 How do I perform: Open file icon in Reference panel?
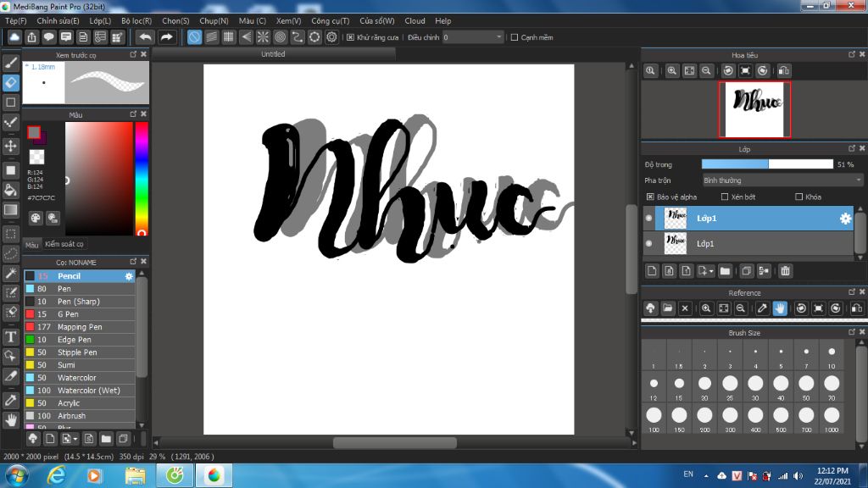tap(668, 308)
